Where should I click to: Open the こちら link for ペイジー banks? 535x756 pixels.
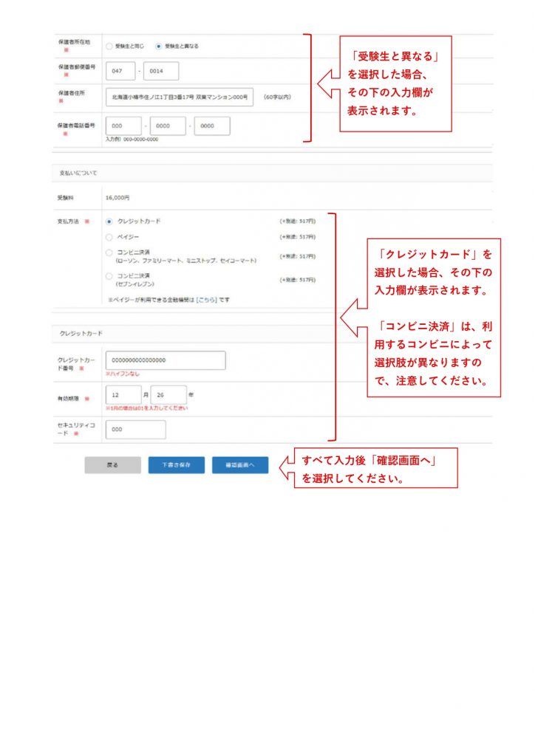[x=206, y=300]
